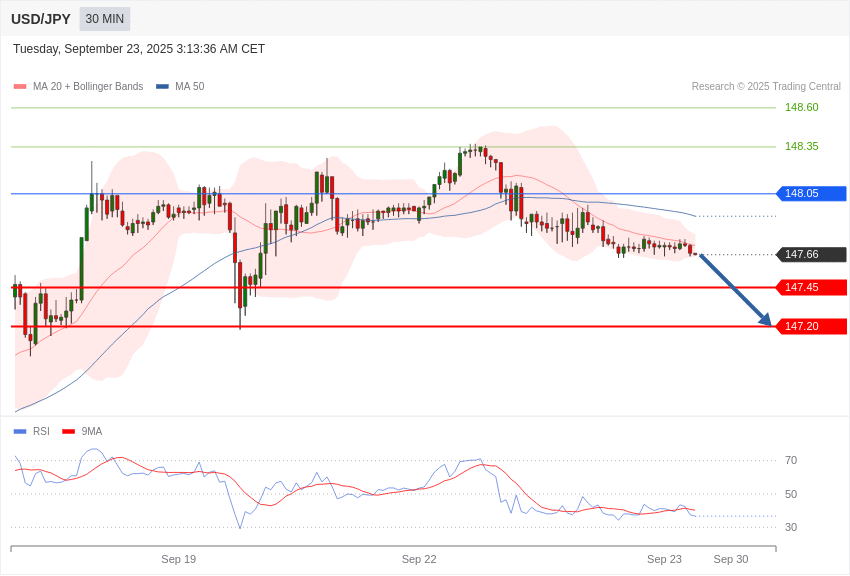Click the green 148.35 resistance label
The width and height of the screenshot is (850, 576).
pos(801,147)
